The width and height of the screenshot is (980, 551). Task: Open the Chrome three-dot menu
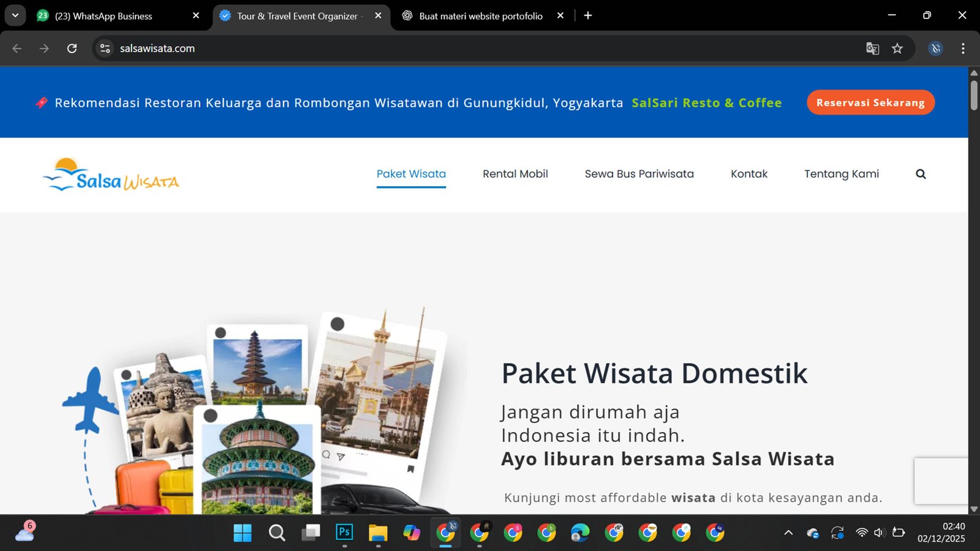pyautogui.click(x=963, y=48)
